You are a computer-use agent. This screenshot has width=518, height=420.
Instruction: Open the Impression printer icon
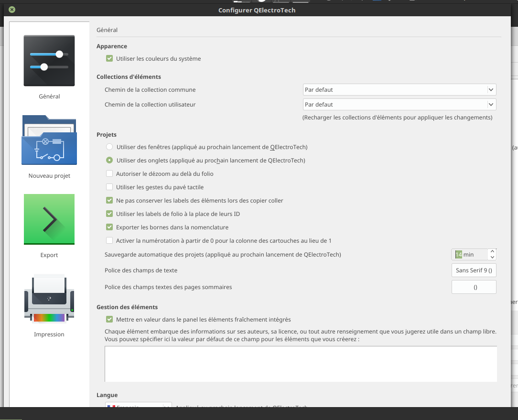[x=49, y=299]
